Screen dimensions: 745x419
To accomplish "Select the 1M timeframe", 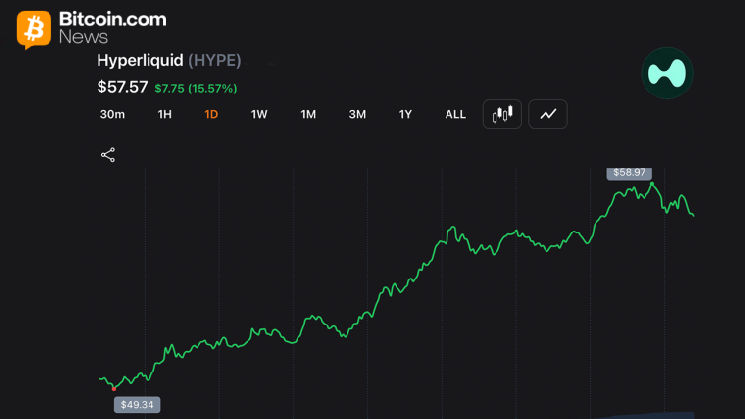I will tap(308, 114).
